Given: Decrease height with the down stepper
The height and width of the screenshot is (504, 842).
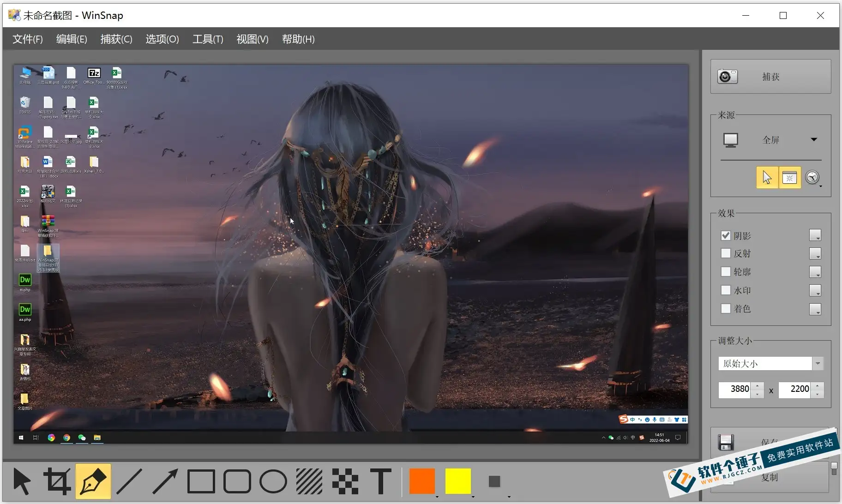Looking at the screenshot, I should tap(818, 394).
